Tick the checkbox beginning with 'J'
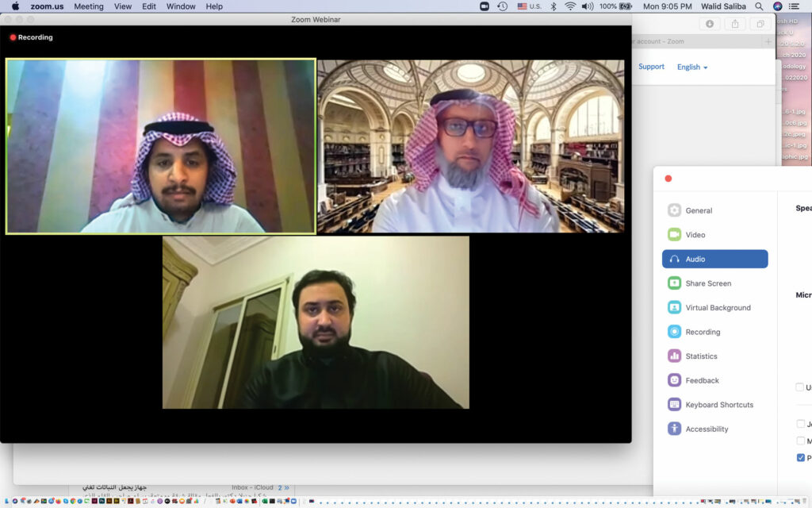The height and width of the screenshot is (508, 812). [x=800, y=424]
